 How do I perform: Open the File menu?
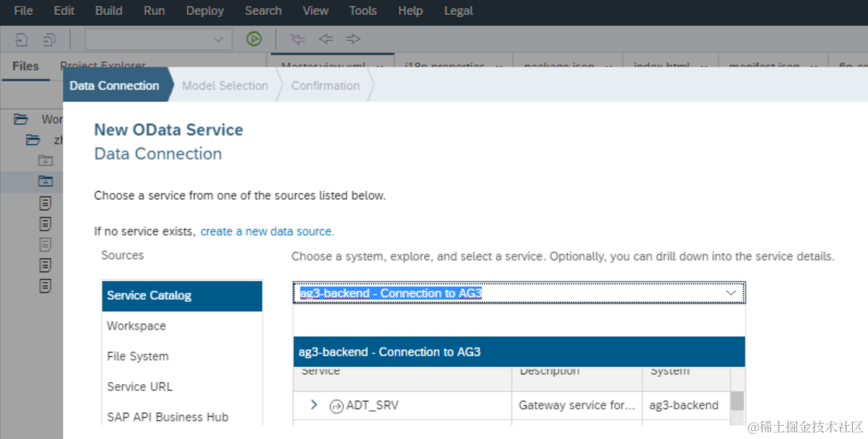click(x=23, y=11)
